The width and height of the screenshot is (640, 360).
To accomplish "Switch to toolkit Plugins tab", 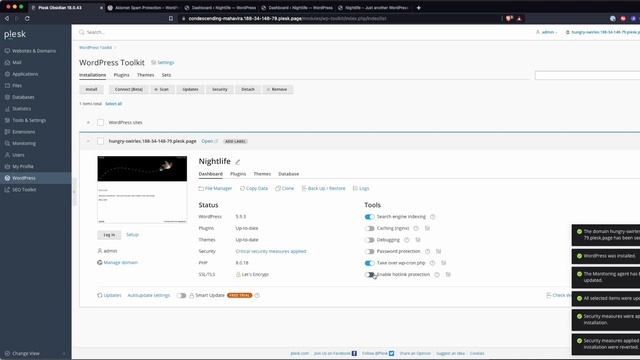I will [121, 75].
